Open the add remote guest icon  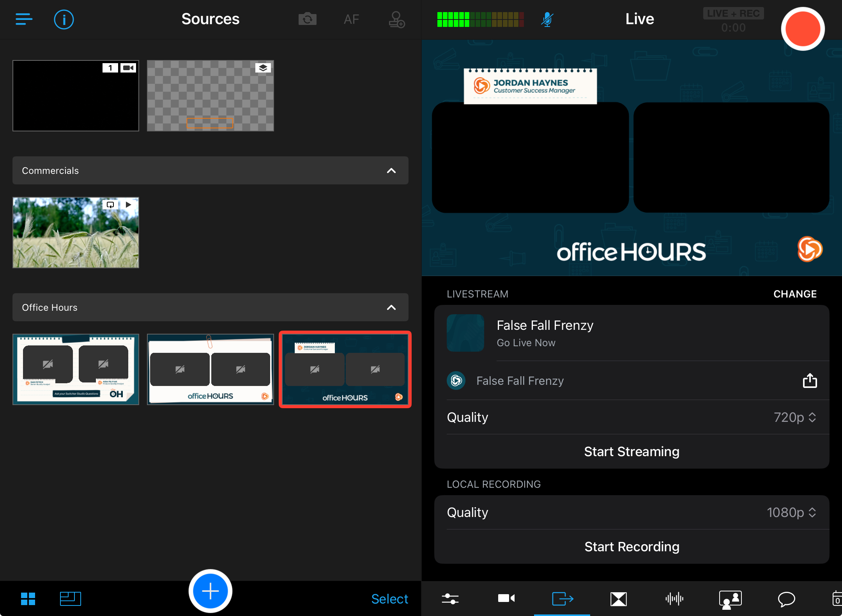coord(396,19)
